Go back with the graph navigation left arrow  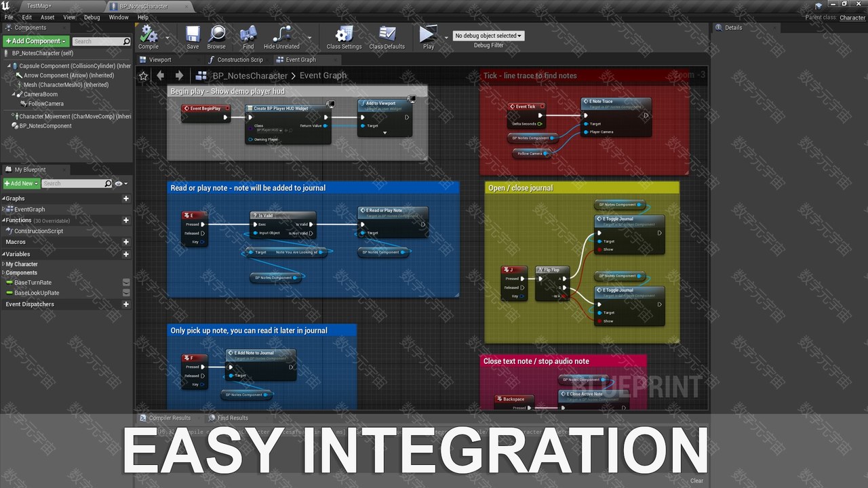pyautogui.click(x=160, y=76)
